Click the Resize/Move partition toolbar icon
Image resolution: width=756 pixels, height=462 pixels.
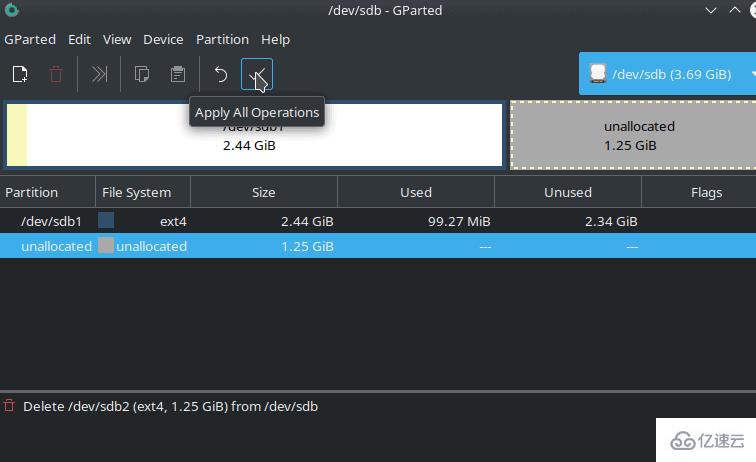coord(99,74)
